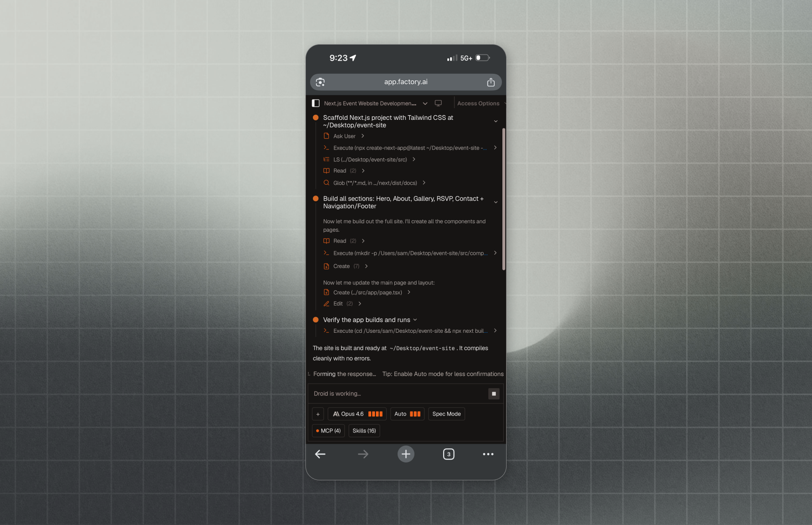
Task: Open Access Options menu
Action: pyautogui.click(x=478, y=103)
